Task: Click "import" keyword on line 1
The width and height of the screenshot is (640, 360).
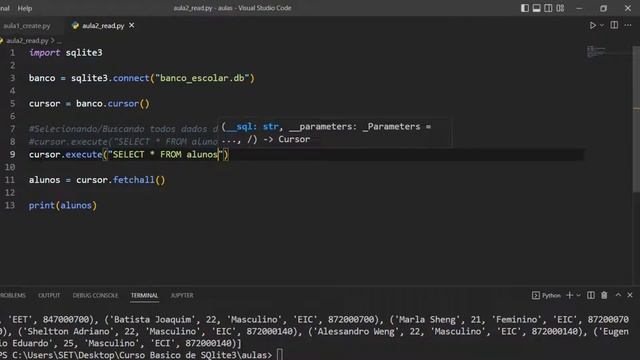Action: coord(44,53)
